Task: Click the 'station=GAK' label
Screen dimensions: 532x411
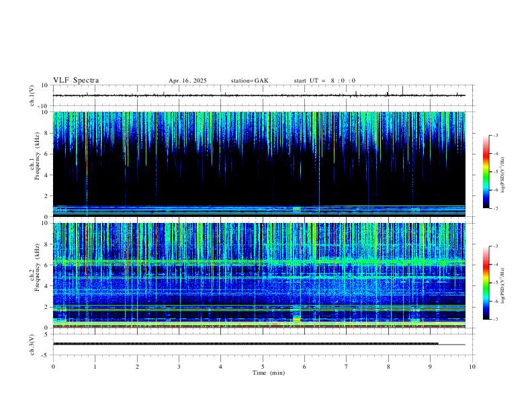Action: click(249, 81)
